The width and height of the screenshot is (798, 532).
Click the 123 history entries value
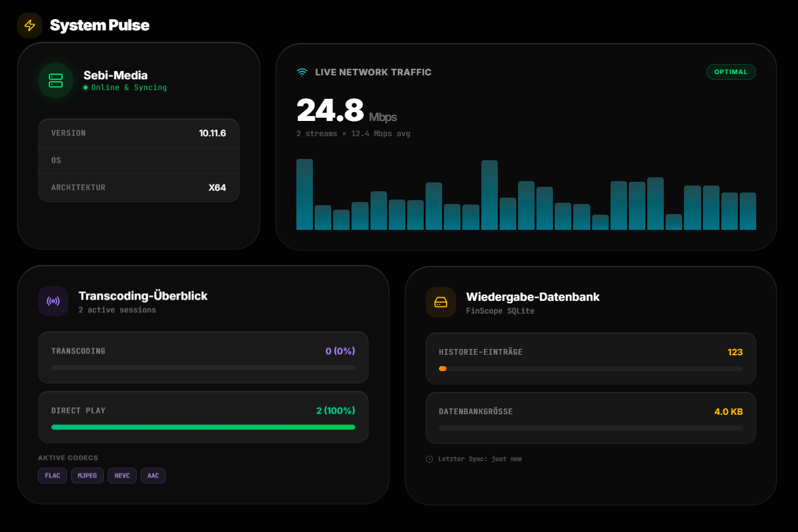pyautogui.click(x=735, y=352)
